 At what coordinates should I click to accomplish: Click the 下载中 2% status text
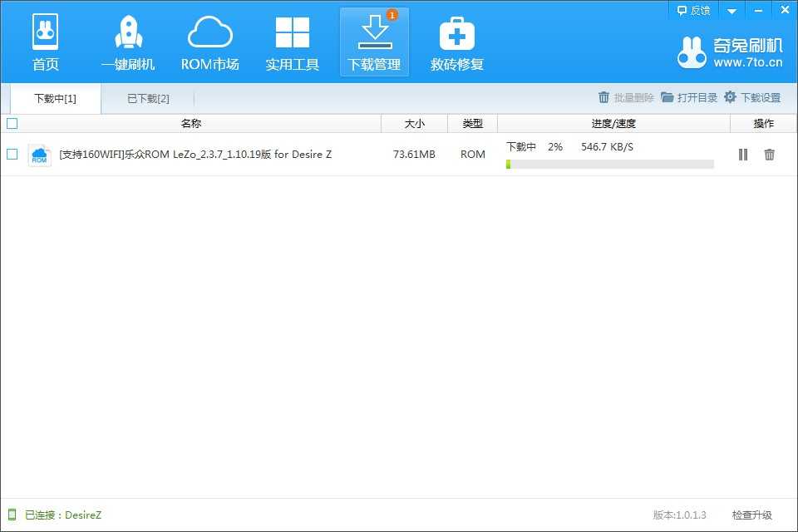pos(534,147)
